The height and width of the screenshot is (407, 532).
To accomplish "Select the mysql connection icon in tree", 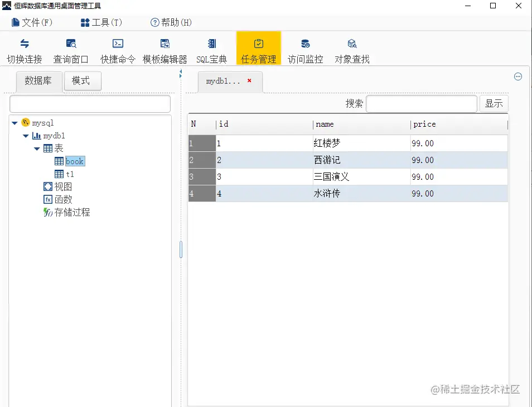I will pyautogui.click(x=26, y=122).
